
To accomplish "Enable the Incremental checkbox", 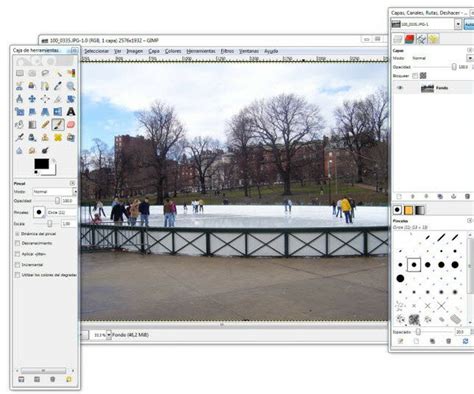I will pyautogui.click(x=17, y=265).
